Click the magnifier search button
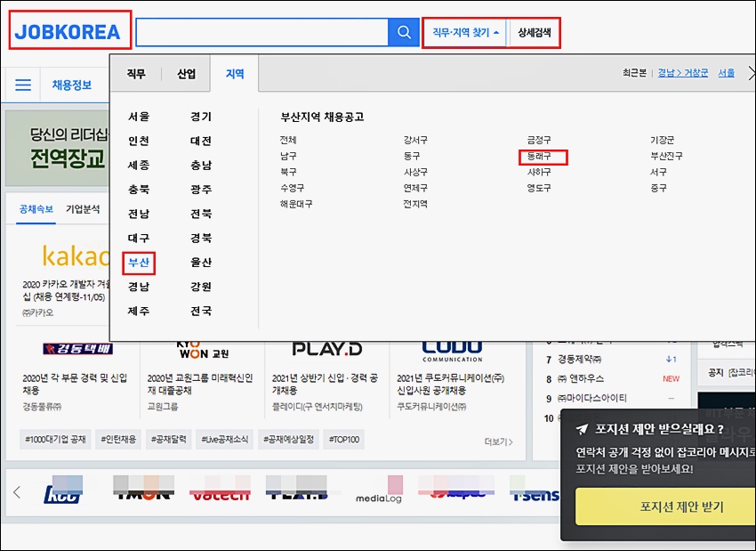This screenshot has height=551, width=756. coord(404,32)
